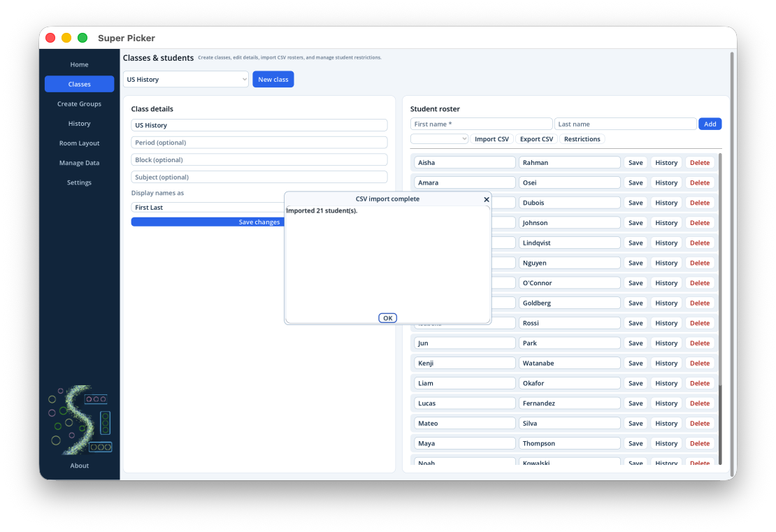Click the last name field Osei
This screenshot has height=532, width=776.
pyautogui.click(x=570, y=182)
